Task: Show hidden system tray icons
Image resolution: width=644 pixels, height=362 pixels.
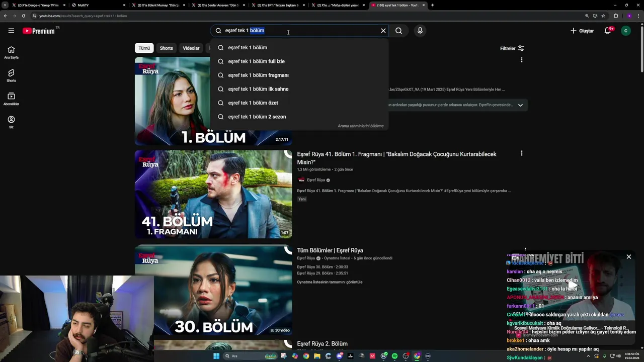Action: coord(588,356)
